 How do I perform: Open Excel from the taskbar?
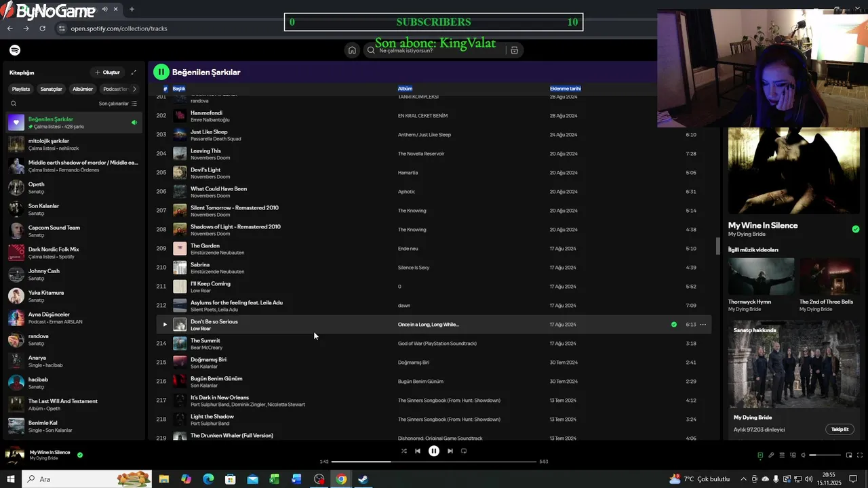coord(275,479)
